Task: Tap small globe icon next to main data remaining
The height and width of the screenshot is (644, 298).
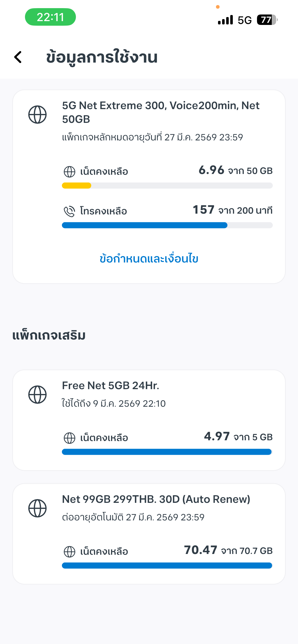Action: pos(69,172)
